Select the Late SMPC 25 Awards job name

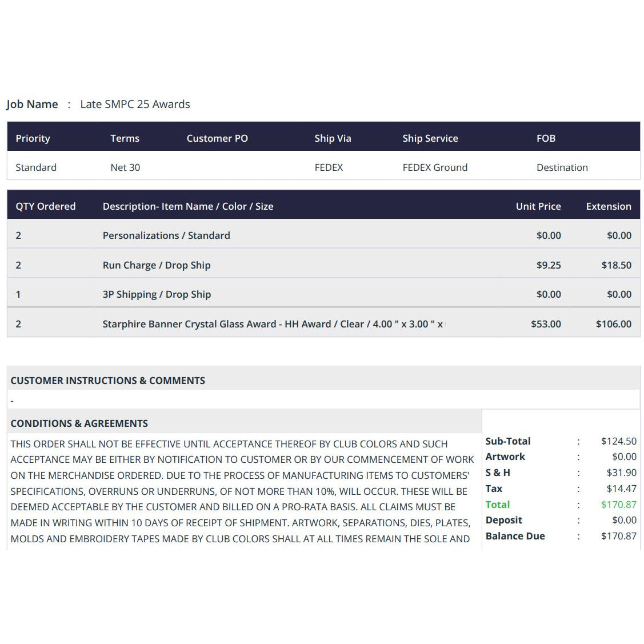pyautogui.click(x=135, y=105)
